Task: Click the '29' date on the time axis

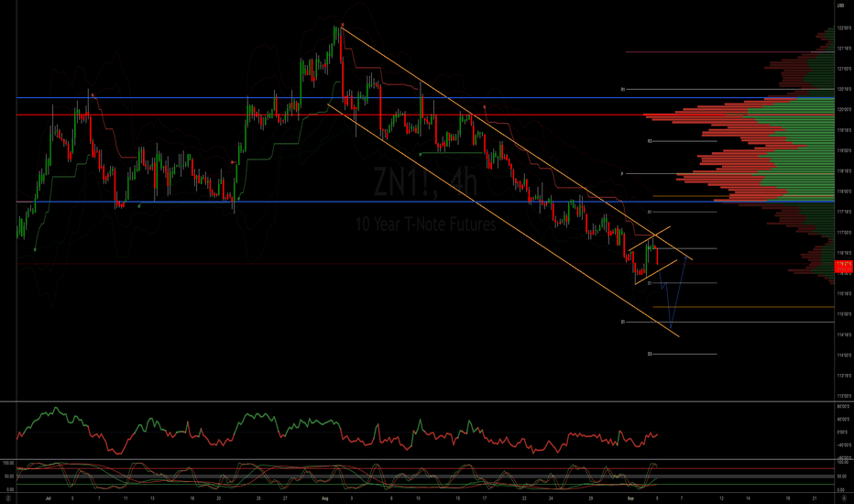Action: point(591,498)
